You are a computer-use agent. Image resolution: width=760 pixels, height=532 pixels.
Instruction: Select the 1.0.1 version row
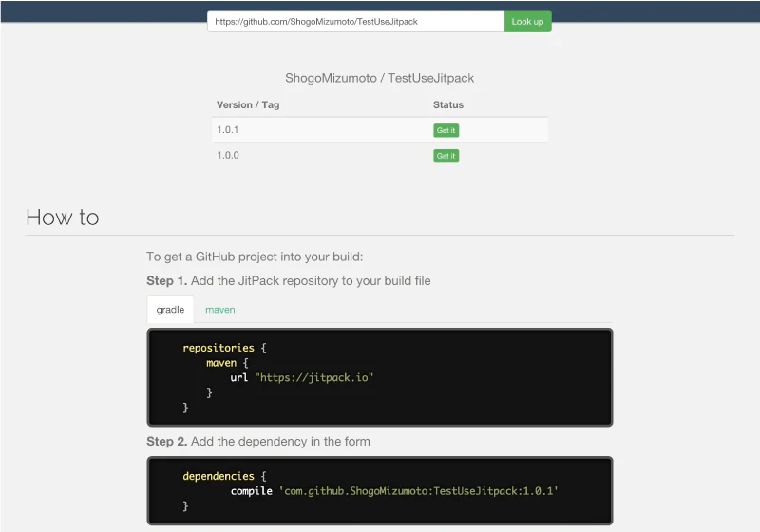tap(379, 130)
